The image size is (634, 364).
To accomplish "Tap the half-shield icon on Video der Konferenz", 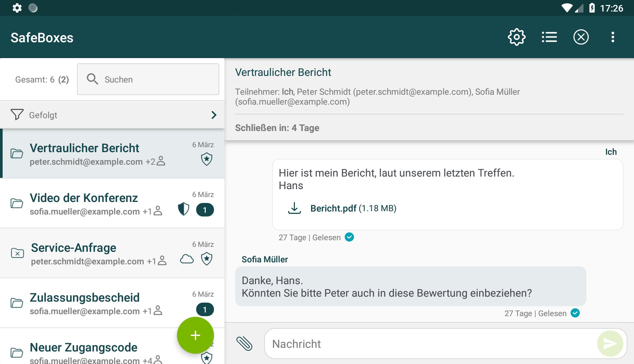I will click(183, 209).
